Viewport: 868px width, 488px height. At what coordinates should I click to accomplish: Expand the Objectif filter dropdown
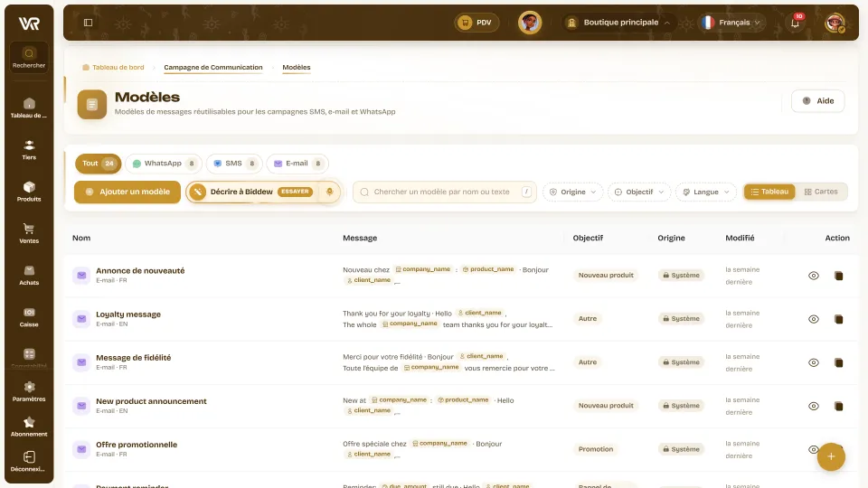pyautogui.click(x=639, y=192)
